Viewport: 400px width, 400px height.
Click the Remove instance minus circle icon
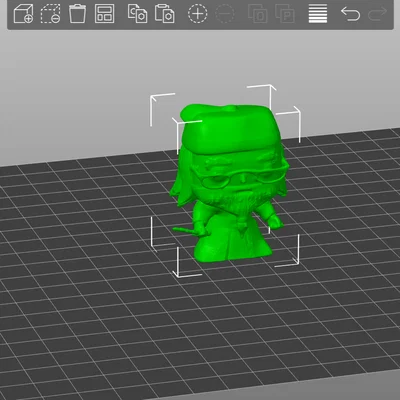click(x=225, y=14)
